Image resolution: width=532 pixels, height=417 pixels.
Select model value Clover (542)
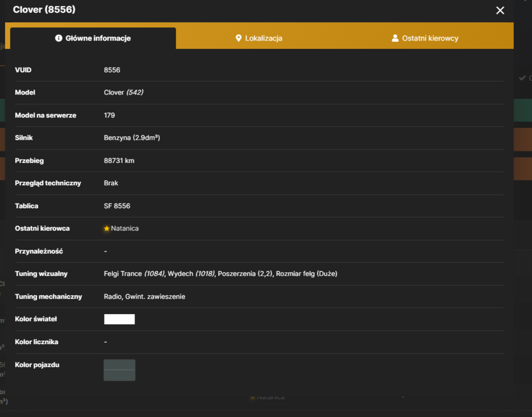point(123,92)
